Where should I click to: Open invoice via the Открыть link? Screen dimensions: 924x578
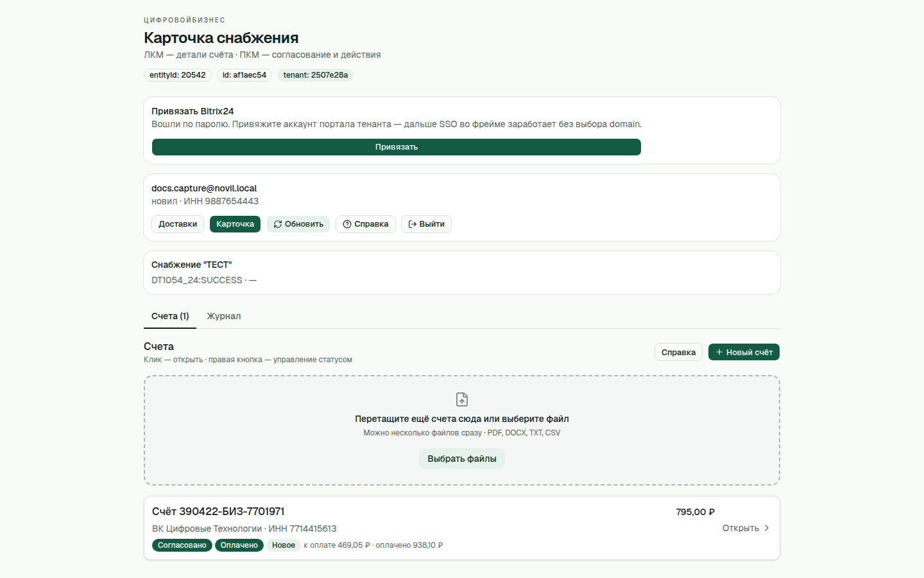pyautogui.click(x=746, y=528)
